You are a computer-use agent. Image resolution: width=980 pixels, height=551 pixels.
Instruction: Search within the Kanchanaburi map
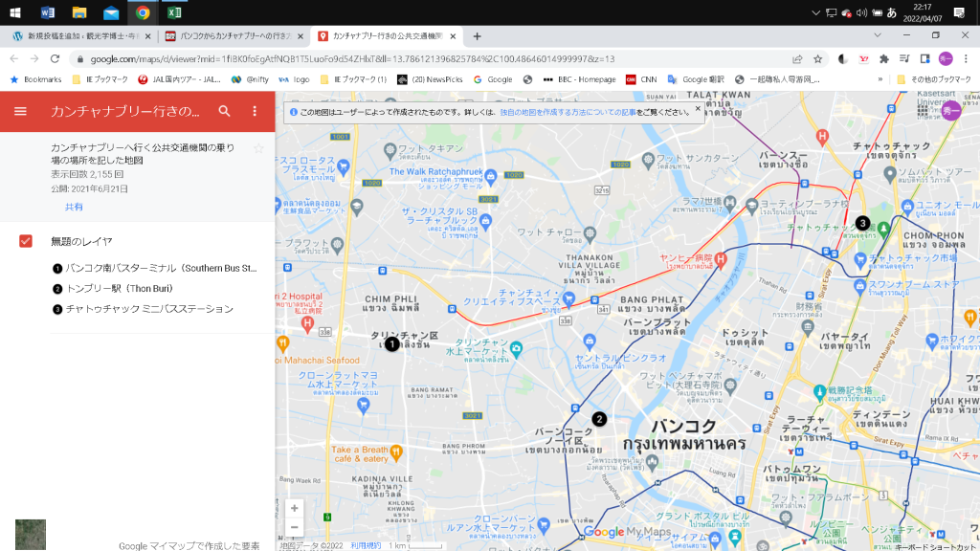coord(224,111)
